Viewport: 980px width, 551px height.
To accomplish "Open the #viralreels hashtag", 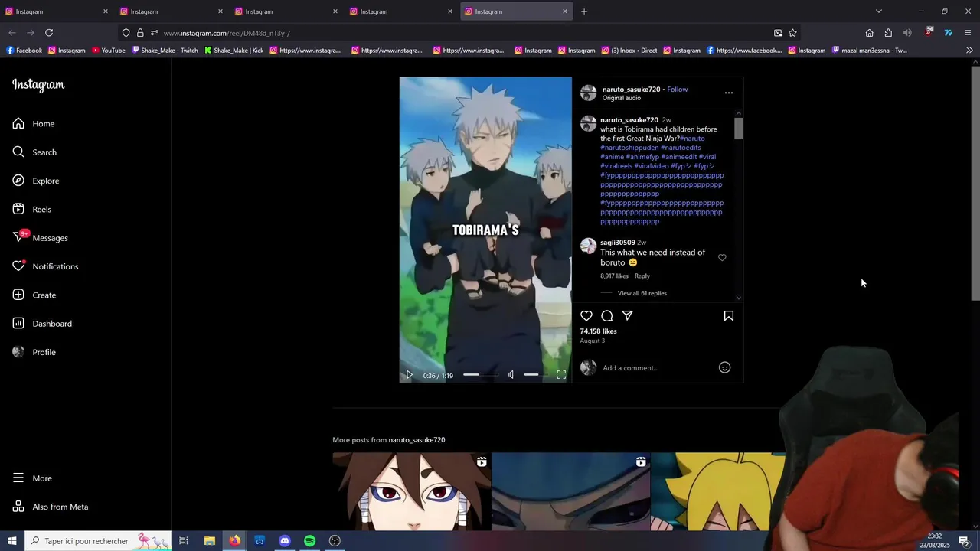I will (x=616, y=166).
